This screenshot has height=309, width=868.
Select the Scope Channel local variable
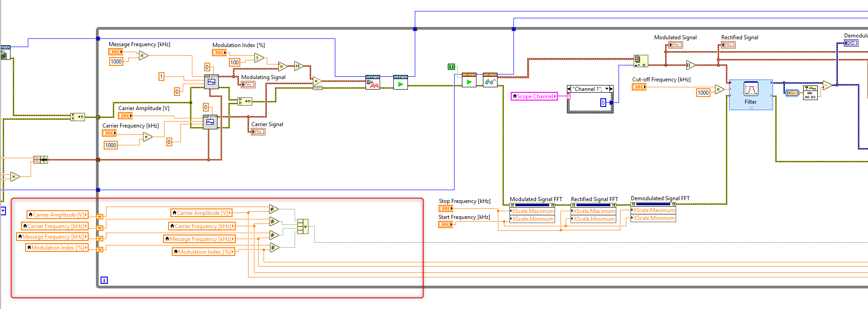click(534, 96)
